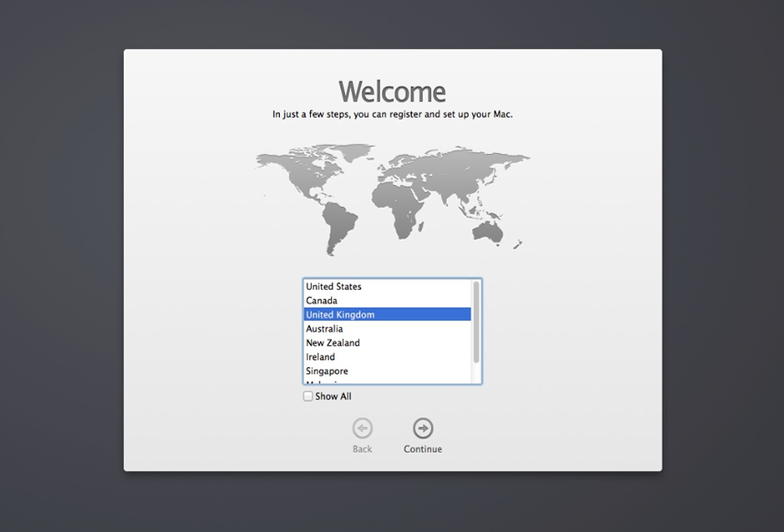Select Singapore in the country list

pos(387,371)
